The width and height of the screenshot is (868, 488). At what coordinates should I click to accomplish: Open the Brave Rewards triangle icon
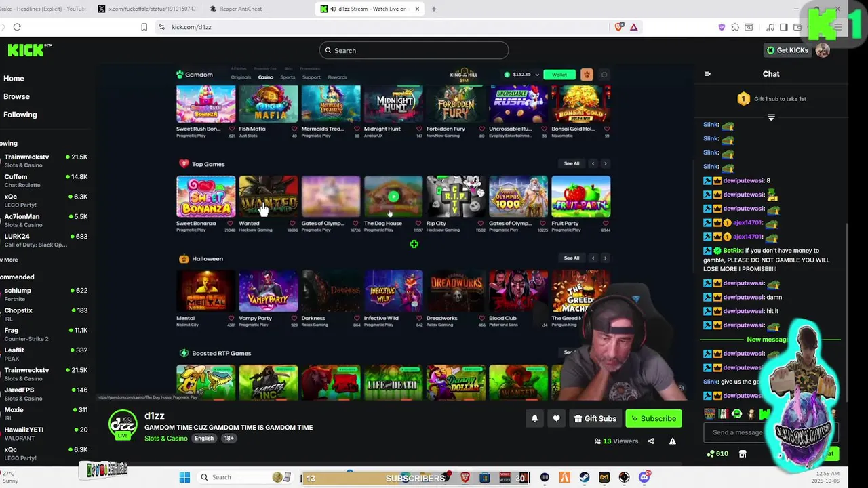point(633,27)
